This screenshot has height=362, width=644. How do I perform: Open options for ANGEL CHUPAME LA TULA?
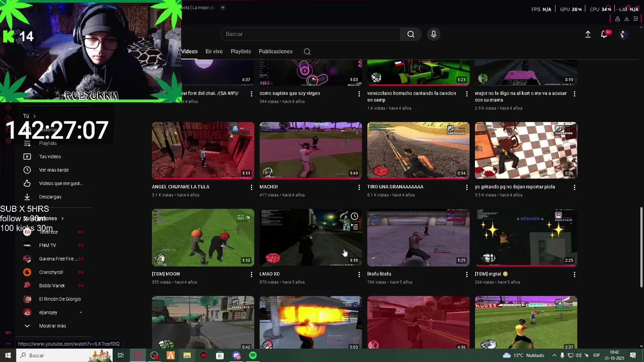click(252, 187)
